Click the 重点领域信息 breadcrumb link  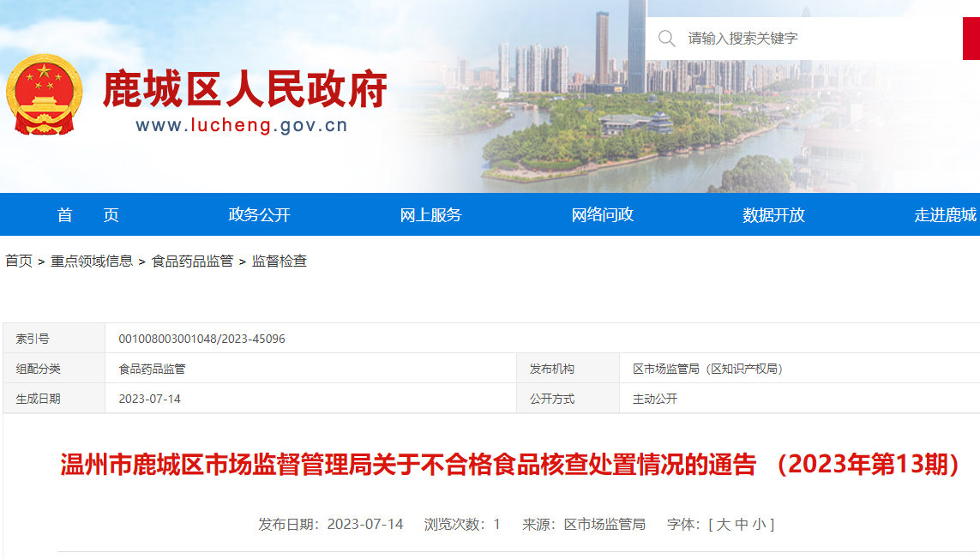coord(92,261)
